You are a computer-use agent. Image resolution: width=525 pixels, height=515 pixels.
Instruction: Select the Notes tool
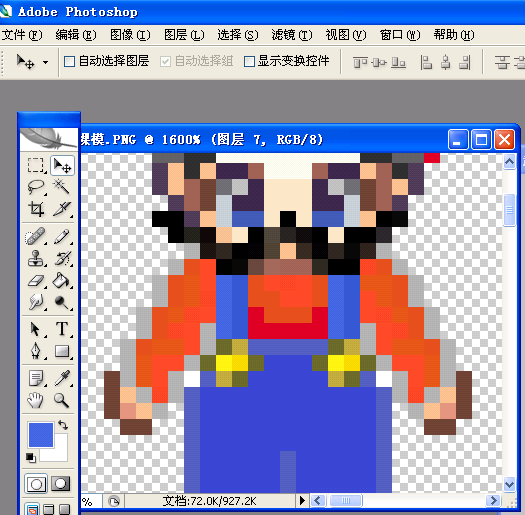point(35,378)
